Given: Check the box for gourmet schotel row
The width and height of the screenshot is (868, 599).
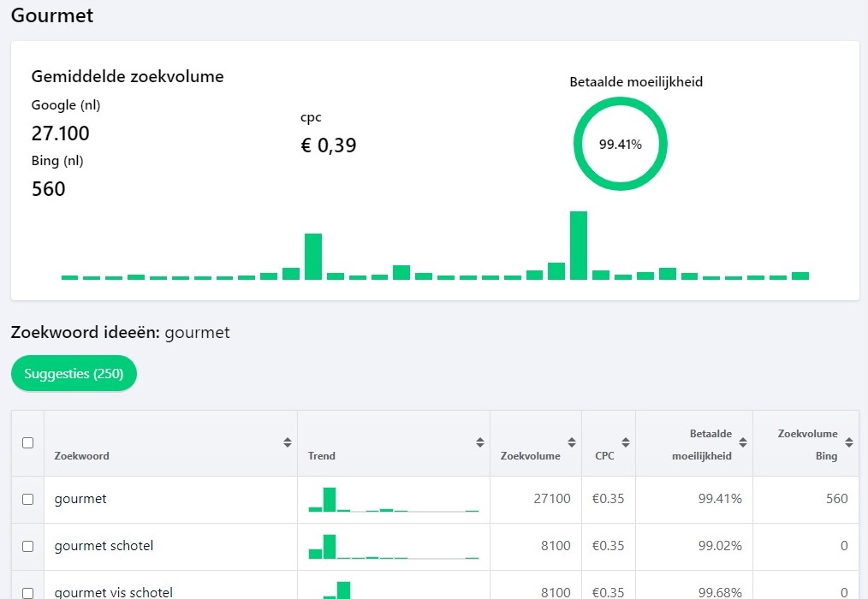Looking at the screenshot, I should pyautogui.click(x=27, y=547).
